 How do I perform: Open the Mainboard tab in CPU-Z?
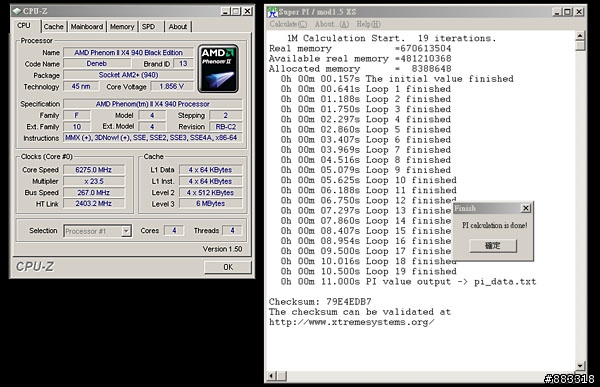[x=87, y=26]
